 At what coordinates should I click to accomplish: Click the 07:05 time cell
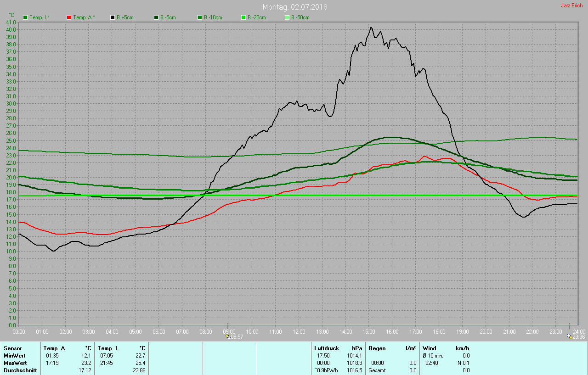click(106, 356)
